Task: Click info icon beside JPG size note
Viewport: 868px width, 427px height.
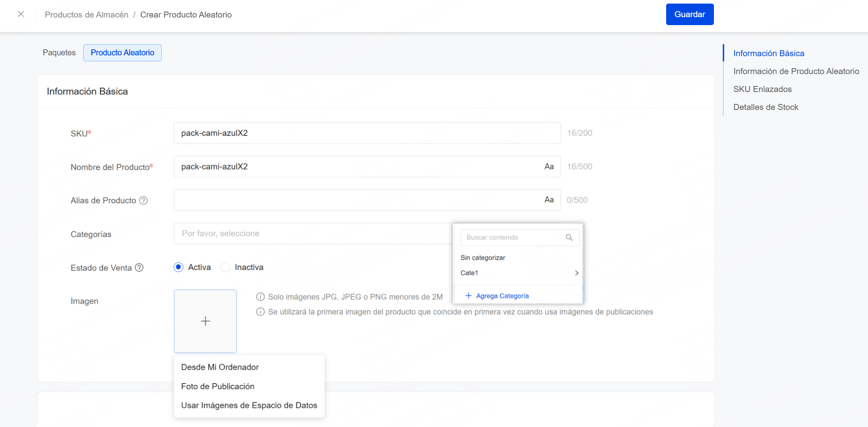Action: (260, 297)
